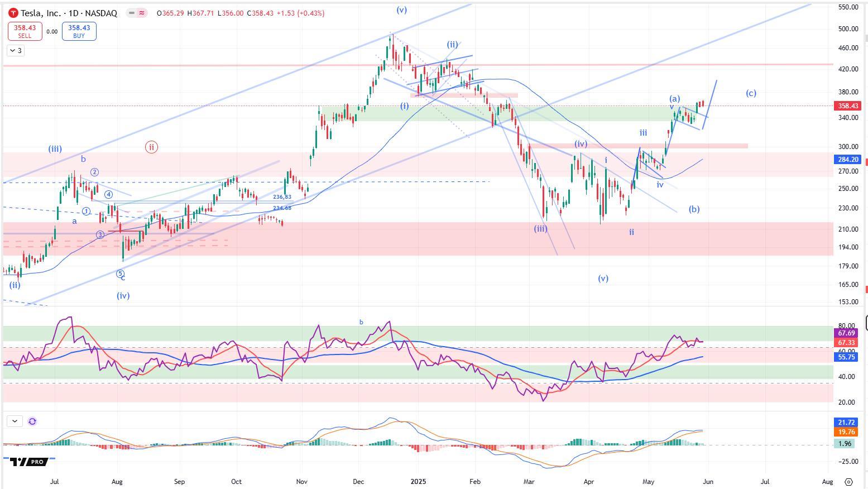This screenshot has width=868, height=489.
Task: Click the purple refresh icon in MACD pane
Action: (32, 421)
